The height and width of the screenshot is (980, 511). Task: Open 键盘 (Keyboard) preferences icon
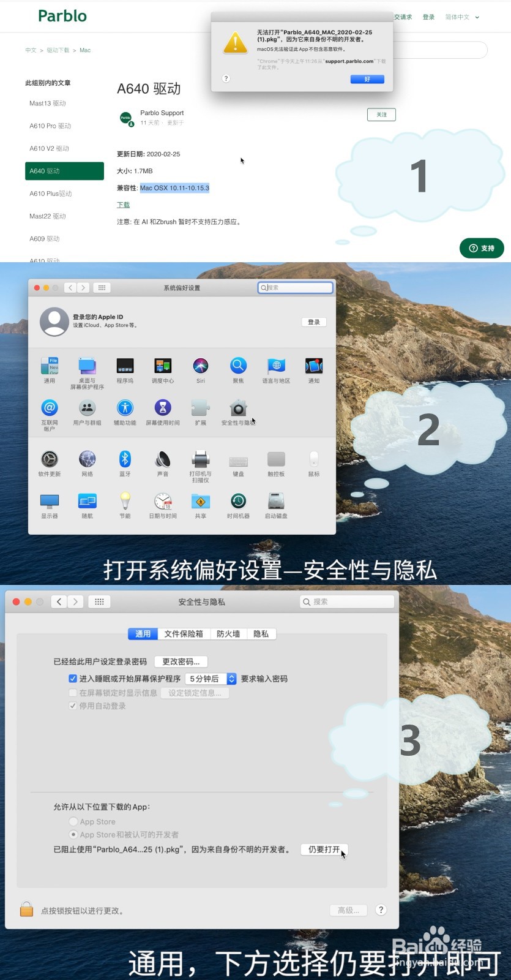point(238,461)
